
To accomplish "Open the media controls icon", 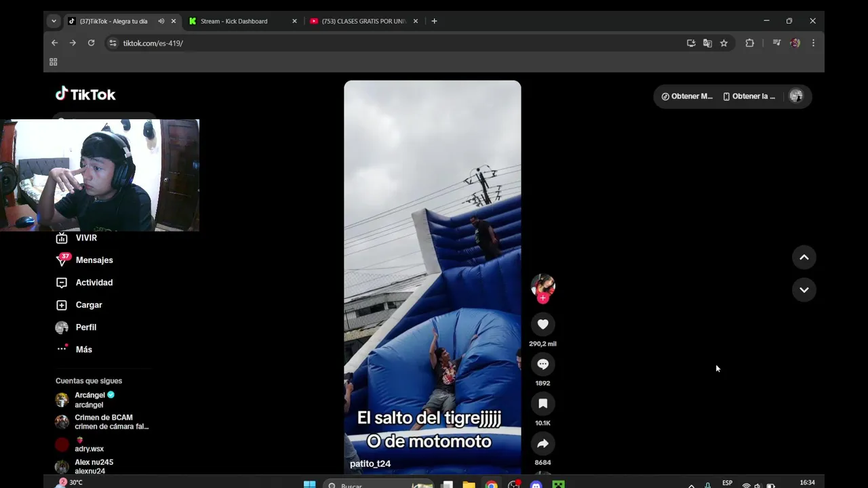I will pyautogui.click(x=776, y=43).
